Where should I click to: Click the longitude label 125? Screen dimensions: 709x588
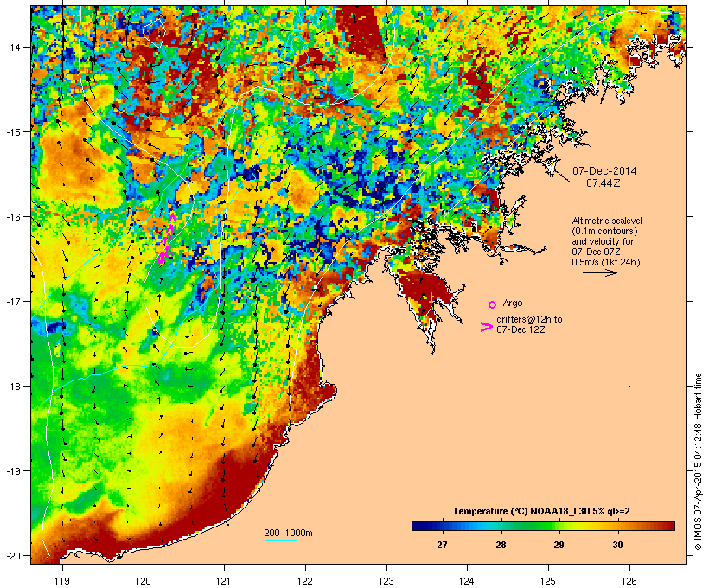[548, 581]
